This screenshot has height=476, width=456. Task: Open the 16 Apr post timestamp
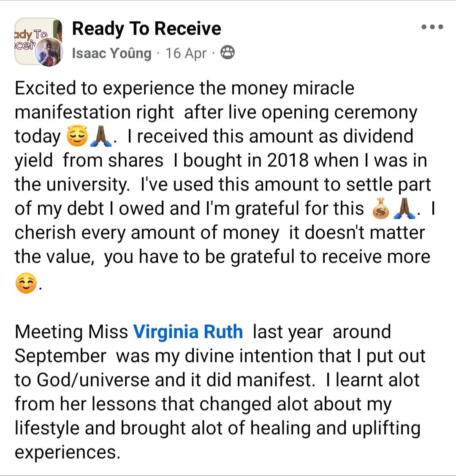pos(186,53)
